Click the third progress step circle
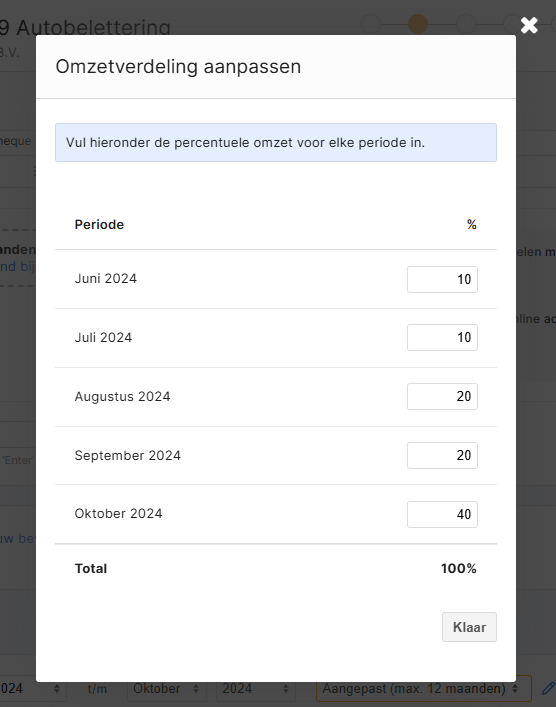The image size is (556, 707). coord(465,24)
